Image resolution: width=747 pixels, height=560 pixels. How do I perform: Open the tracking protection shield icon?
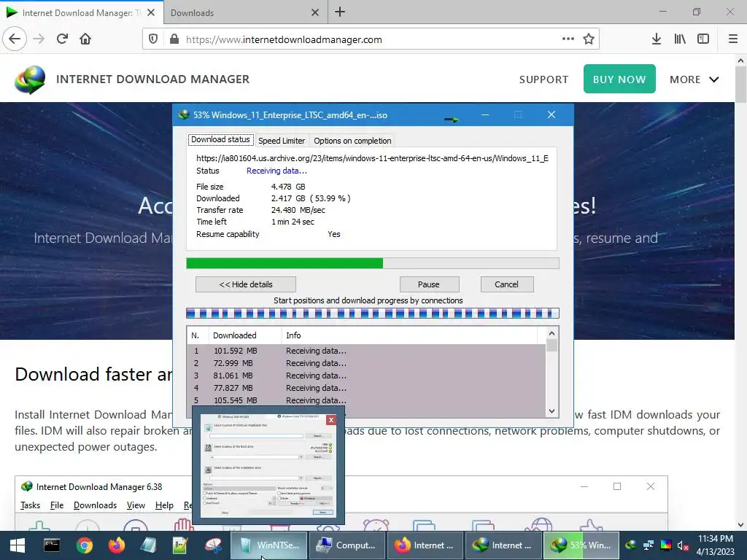[x=153, y=39]
